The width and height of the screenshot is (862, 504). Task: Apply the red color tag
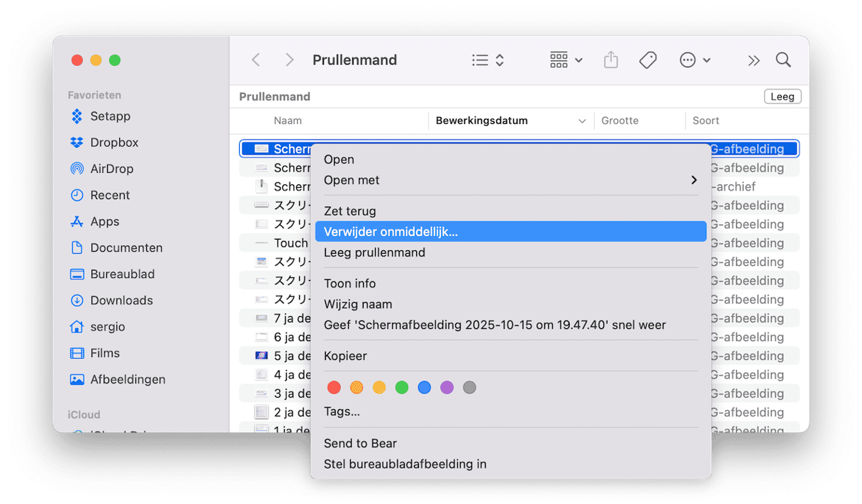335,388
